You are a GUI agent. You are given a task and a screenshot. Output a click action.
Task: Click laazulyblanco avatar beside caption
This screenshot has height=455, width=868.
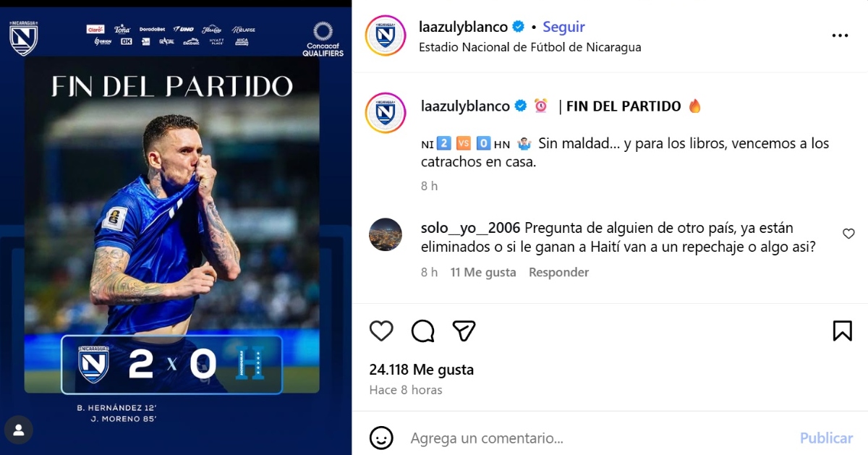386,113
